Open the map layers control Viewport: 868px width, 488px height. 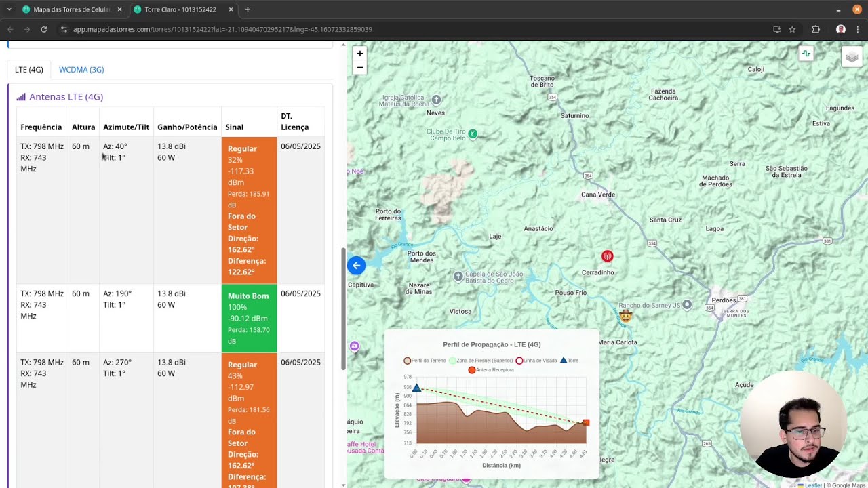click(852, 58)
